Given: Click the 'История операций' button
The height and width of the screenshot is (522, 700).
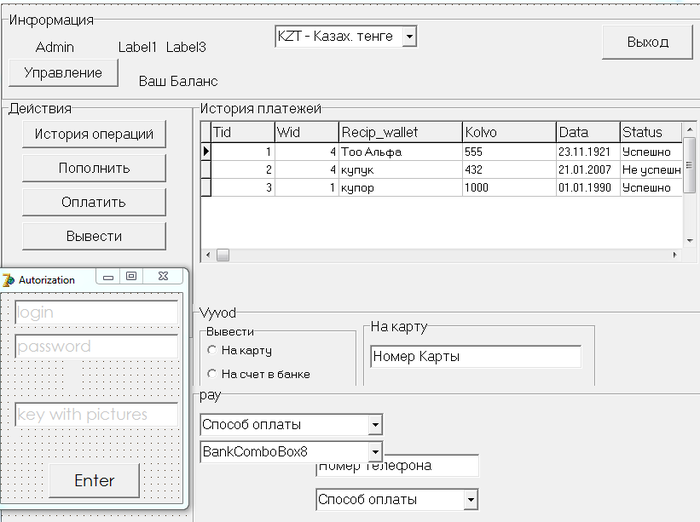Looking at the screenshot, I should tap(94, 134).
